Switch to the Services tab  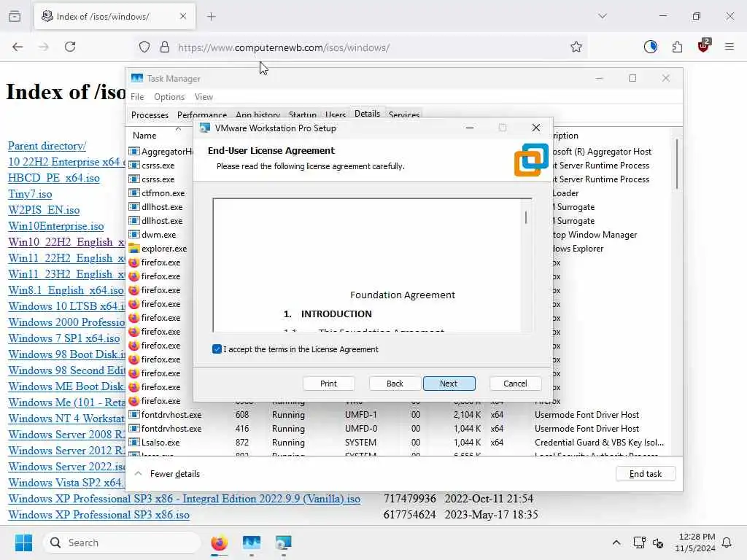coord(404,114)
